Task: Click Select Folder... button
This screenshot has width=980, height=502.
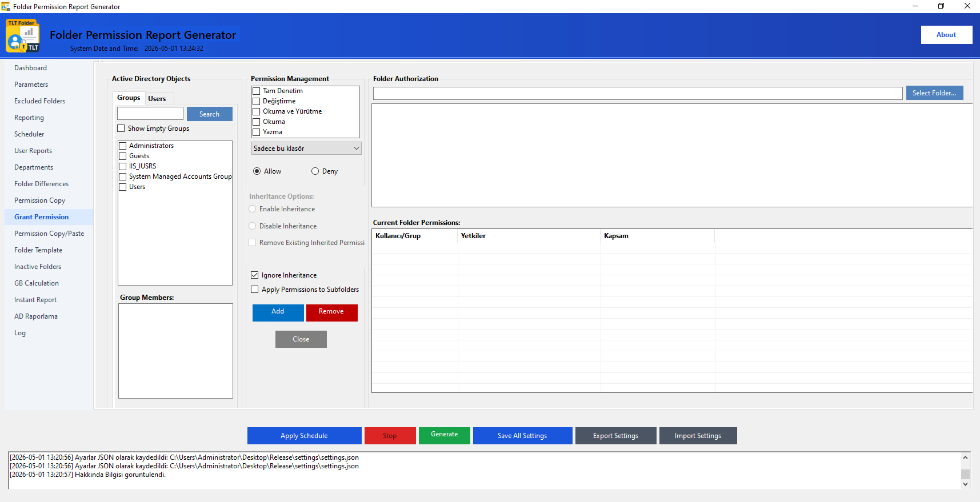Action: tap(934, 93)
